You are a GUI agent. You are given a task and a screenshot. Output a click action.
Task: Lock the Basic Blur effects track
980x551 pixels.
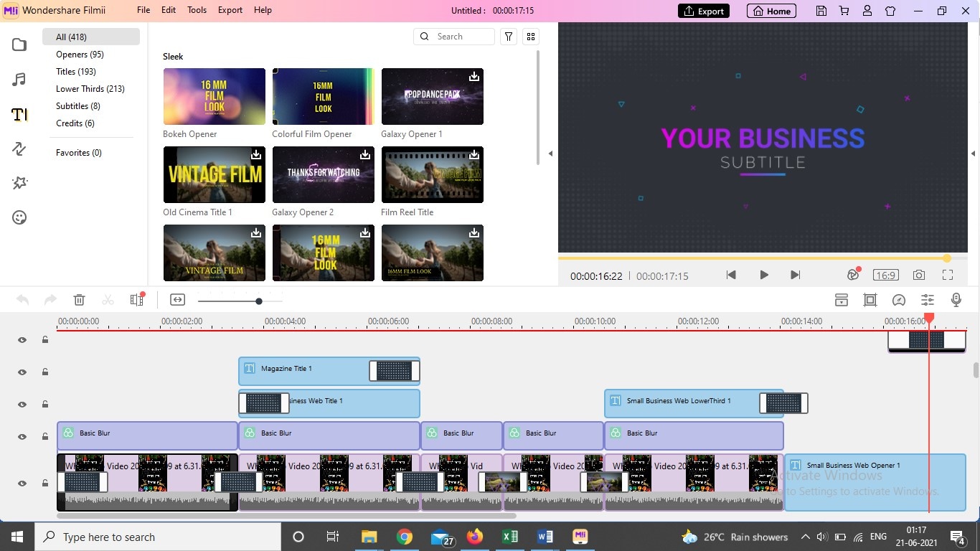tap(45, 437)
